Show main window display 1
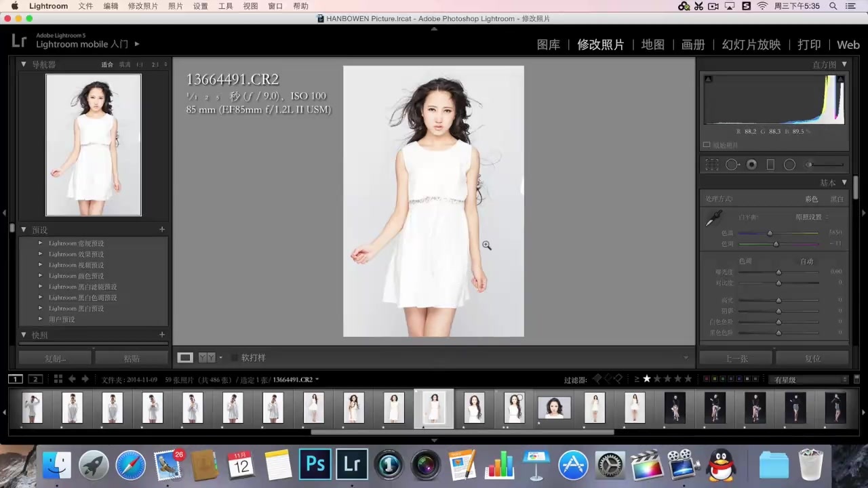Viewport: 868px width, 488px height. point(16,380)
